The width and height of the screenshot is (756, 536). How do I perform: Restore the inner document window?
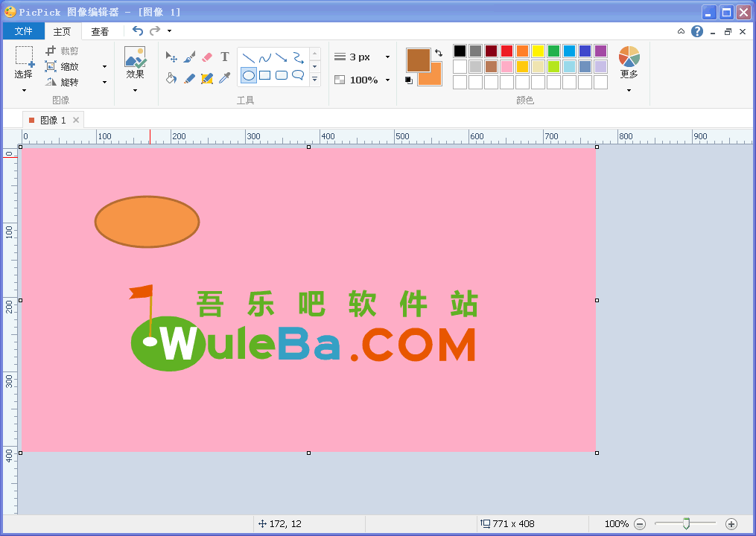click(x=728, y=31)
